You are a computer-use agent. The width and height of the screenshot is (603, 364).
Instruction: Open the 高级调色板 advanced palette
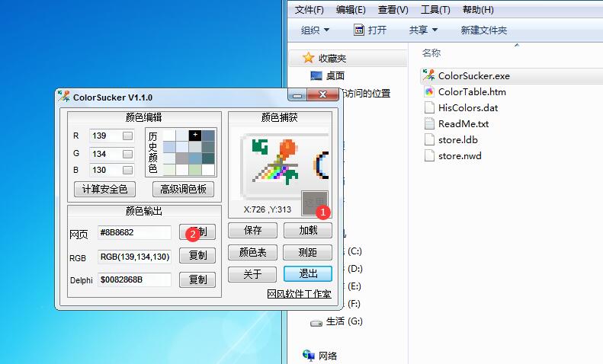pos(183,190)
